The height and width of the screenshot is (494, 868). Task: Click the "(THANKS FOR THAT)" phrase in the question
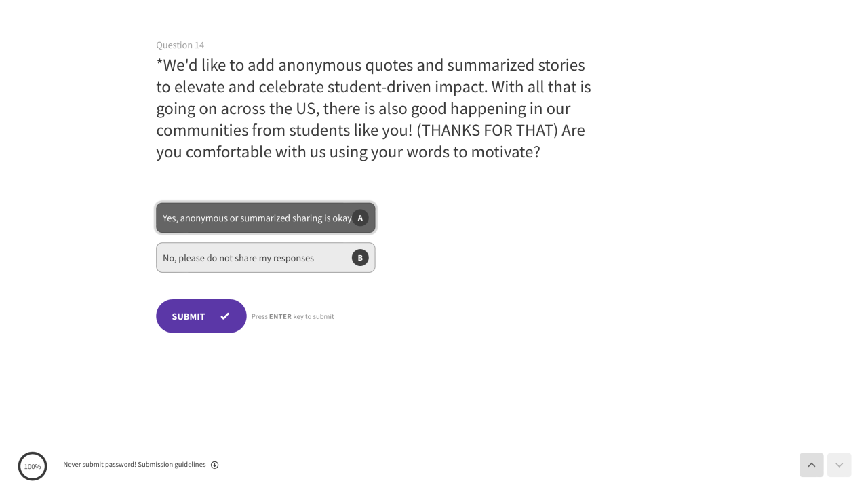click(487, 130)
